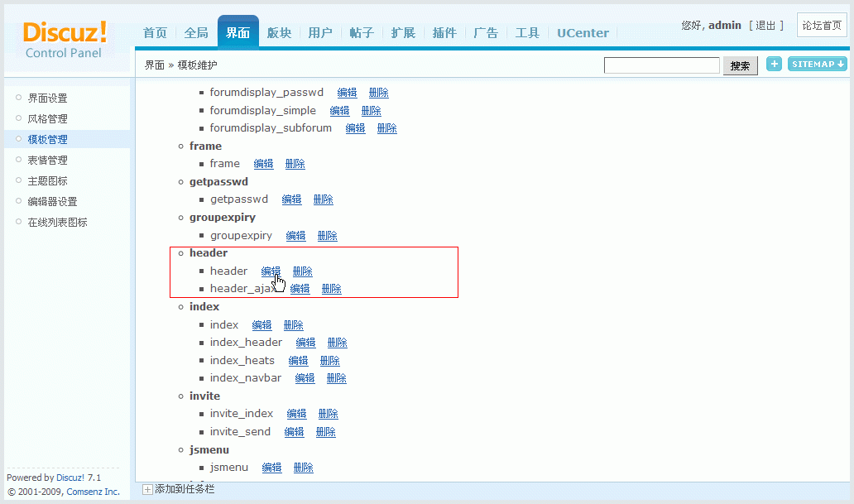
Task: Click 编辑 link for header template
Action: click(271, 271)
